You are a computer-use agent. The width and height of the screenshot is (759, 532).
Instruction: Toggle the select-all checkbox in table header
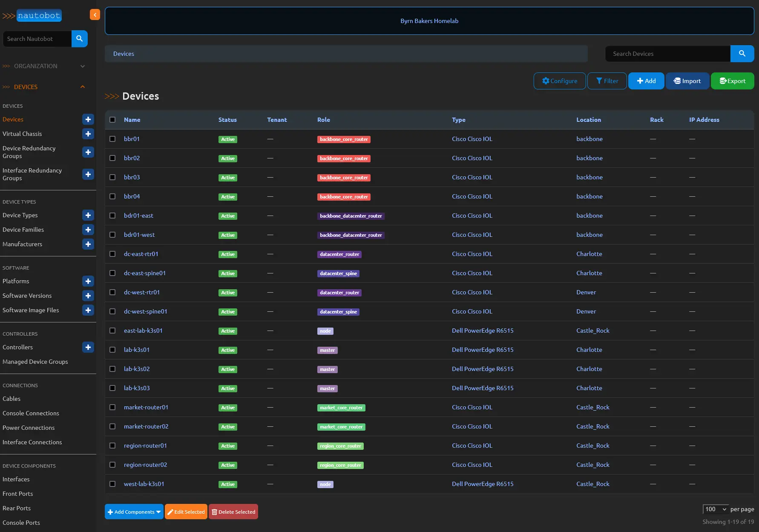[x=112, y=120]
